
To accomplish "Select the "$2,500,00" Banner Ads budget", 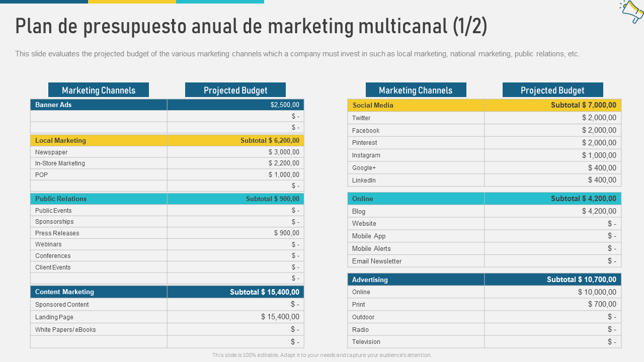I will pyautogui.click(x=285, y=105).
